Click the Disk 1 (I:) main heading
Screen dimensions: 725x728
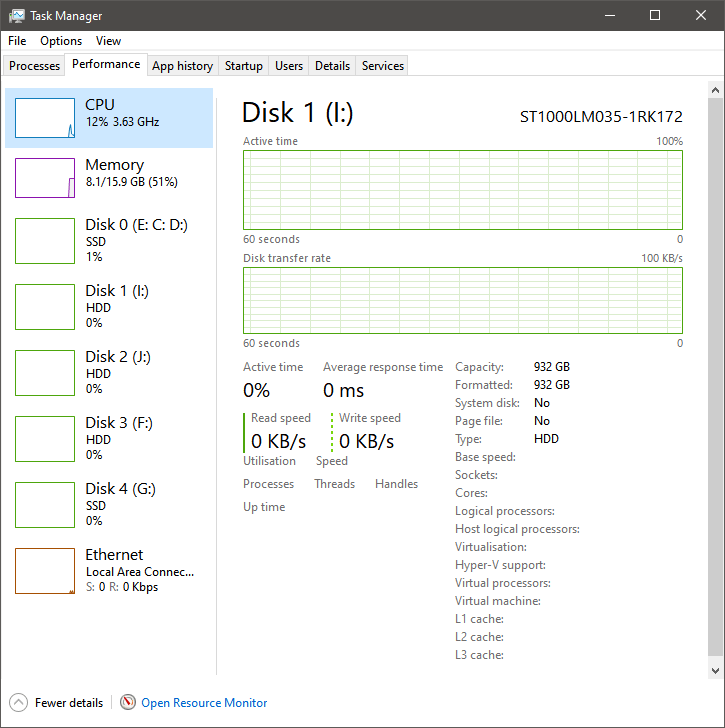pos(298,113)
